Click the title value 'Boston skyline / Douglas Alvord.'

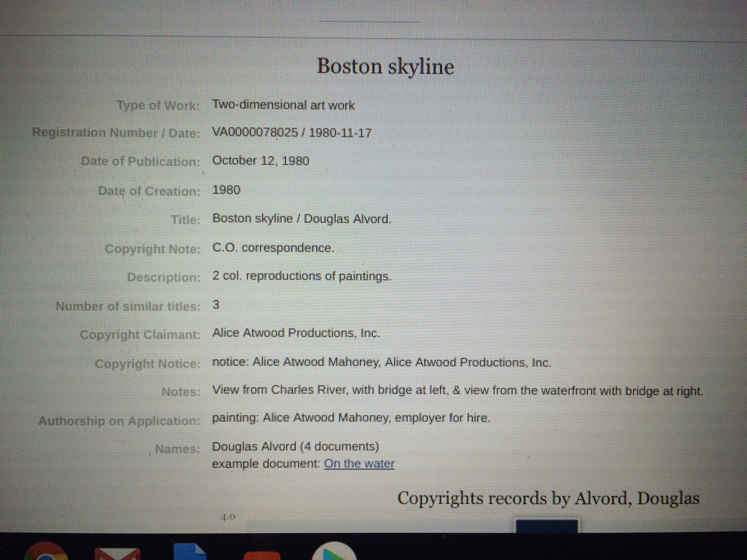click(302, 219)
